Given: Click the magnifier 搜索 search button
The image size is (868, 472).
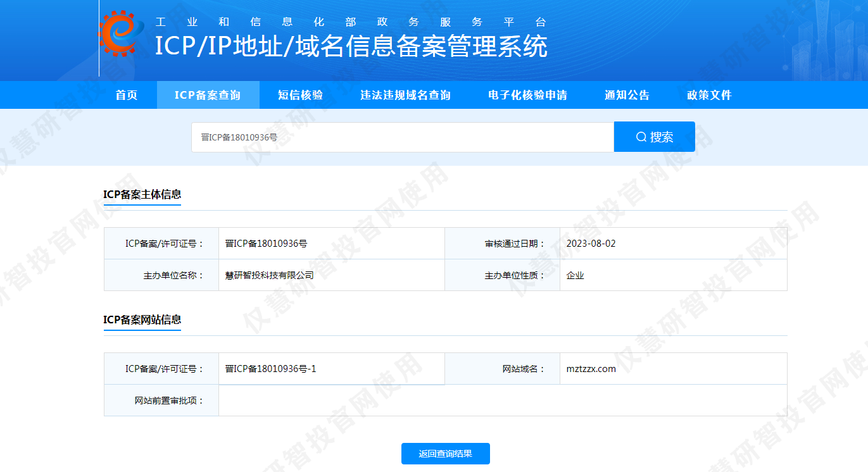Looking at the screenshot, I should pyautogui.click(x=654, y=137).
